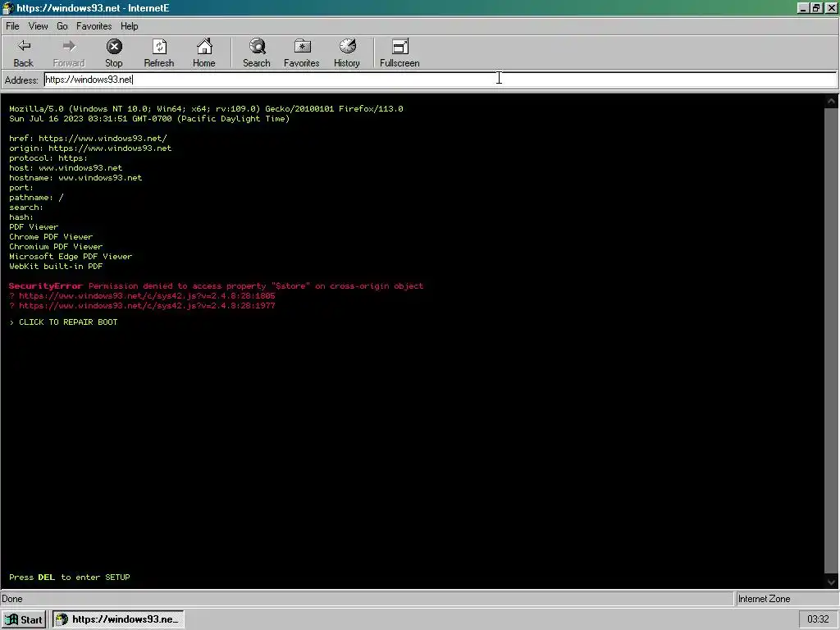
Task: Click the sys42.js line 1977 link
Action: click(x=147, y=305)
